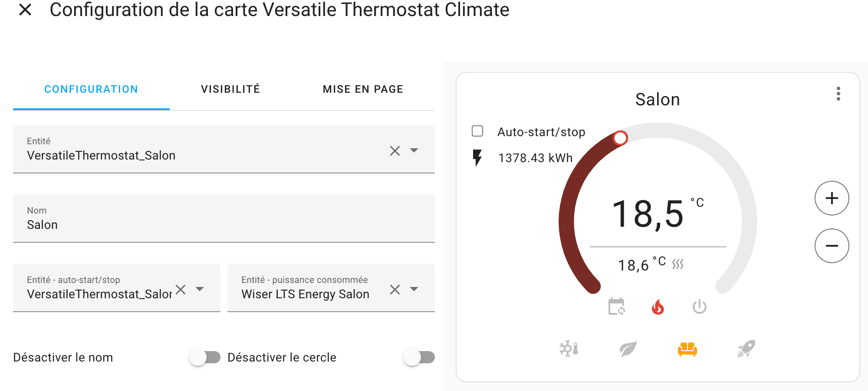Expand the Entité dropdown for VersatileThermostat_Salon
This screenshot has width=868, height=391.
click(414, 150)
